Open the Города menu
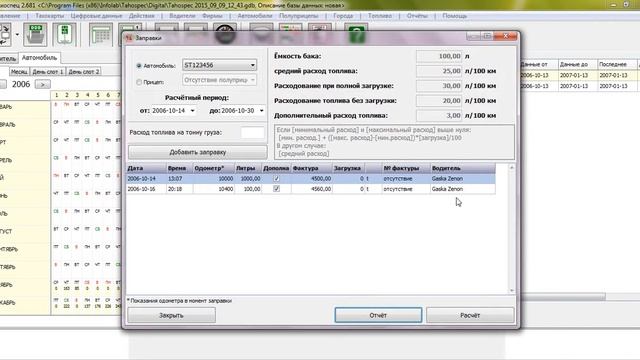This screenshot has width=640, height=360. tap(343, 16)
